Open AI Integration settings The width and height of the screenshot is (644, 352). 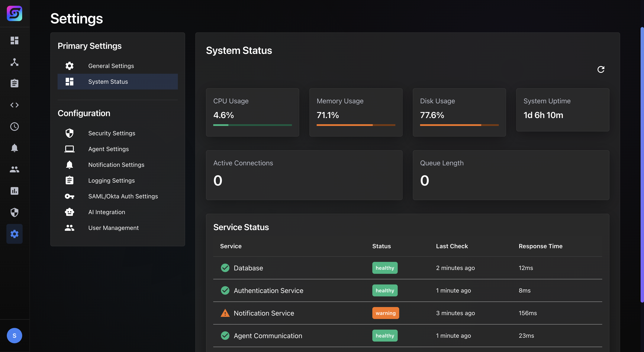point(107,212)
